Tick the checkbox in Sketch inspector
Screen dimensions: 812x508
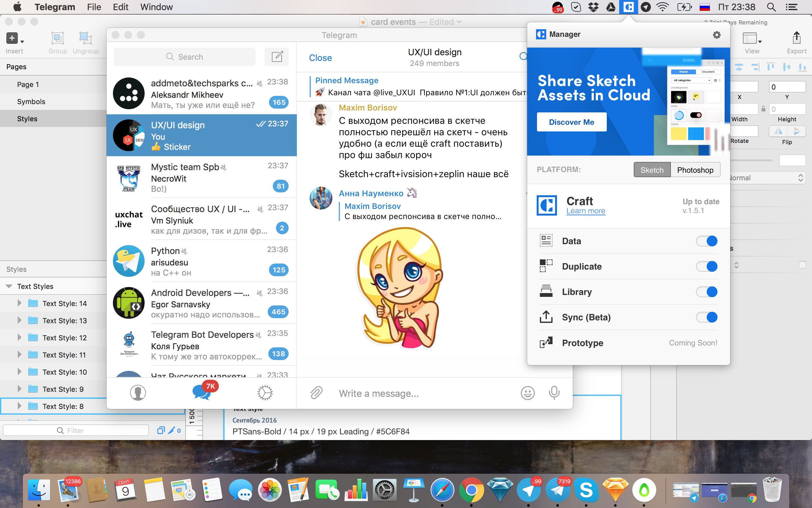tap(802, 265)
